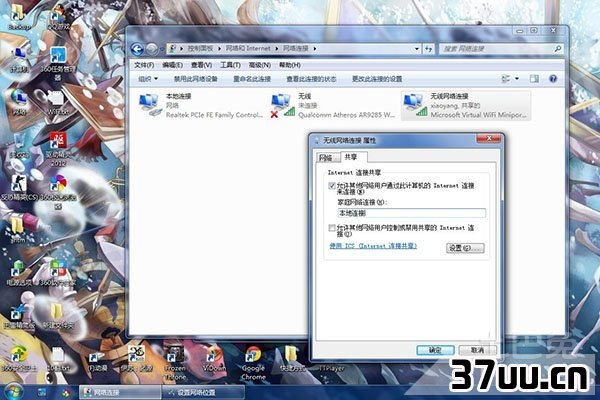Switch to 网络连接 taskbar button
Viewport: 600px width, 400px height.
(120, 392)
